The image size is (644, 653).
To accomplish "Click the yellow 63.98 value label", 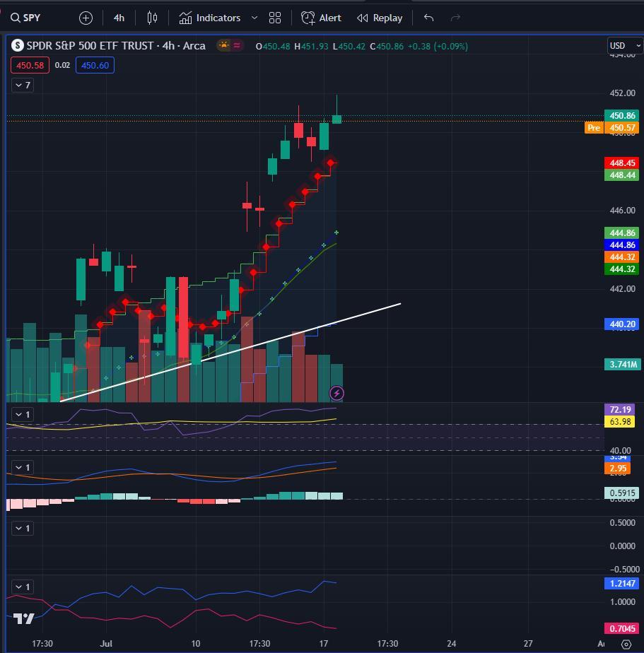I will tap(619, 421).
